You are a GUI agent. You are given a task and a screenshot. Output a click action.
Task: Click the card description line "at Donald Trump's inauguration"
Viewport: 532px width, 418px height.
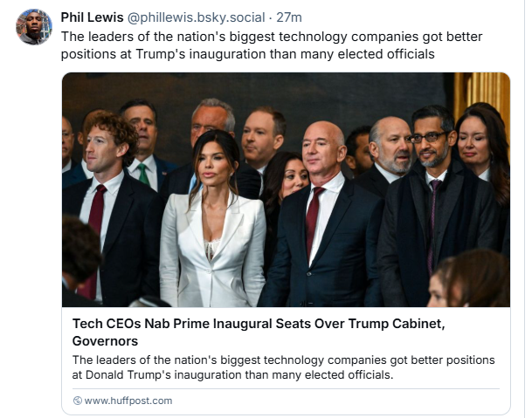[232, 375]
